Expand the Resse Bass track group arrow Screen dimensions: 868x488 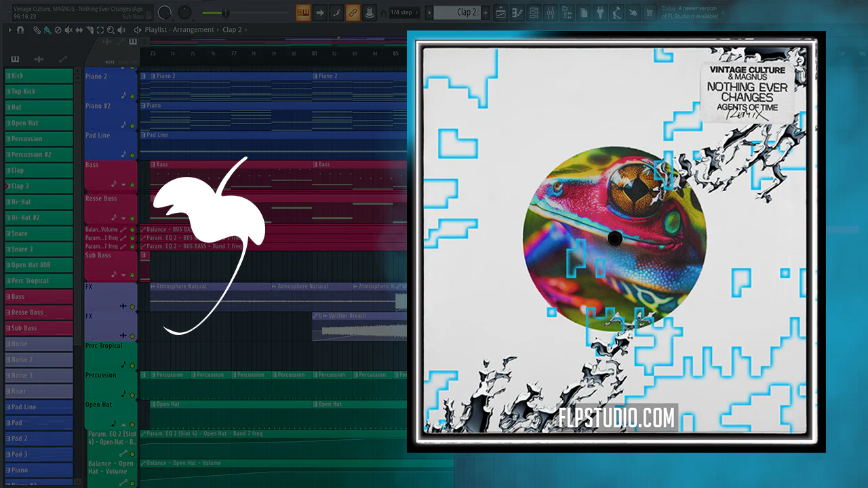123,218
